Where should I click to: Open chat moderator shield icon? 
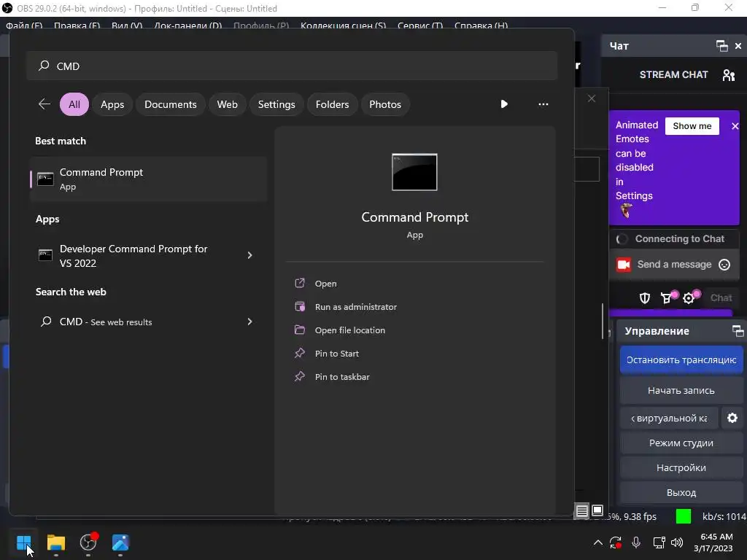(645, 298)
